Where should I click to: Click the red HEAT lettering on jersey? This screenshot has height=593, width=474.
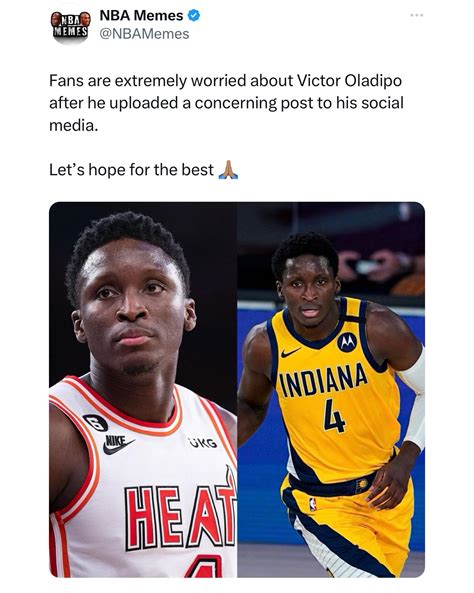pyautogui.click(x=181, y=514)
